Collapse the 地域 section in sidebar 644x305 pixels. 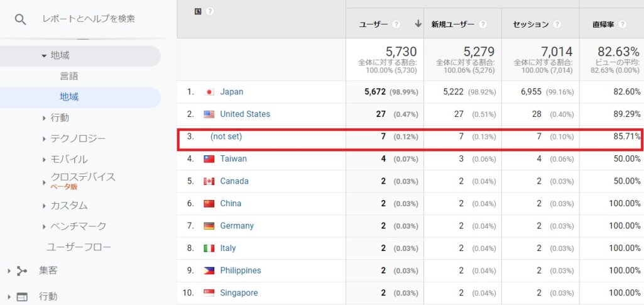(x=44, y=56)
